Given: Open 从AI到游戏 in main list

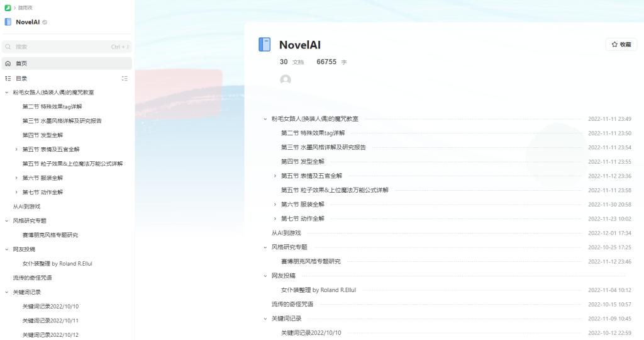Looking at the screenshot, I should click(286, 233).
